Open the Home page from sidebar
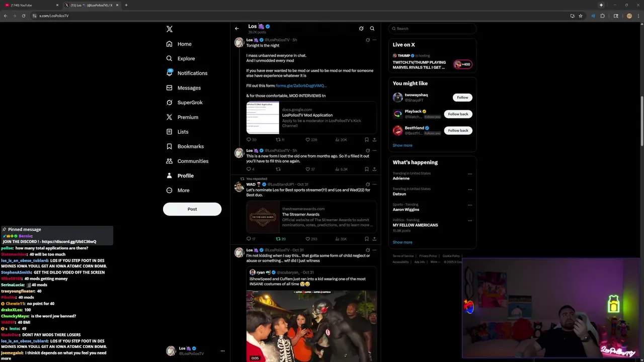This screenshot has height=362, width=644. coord(179,44)
